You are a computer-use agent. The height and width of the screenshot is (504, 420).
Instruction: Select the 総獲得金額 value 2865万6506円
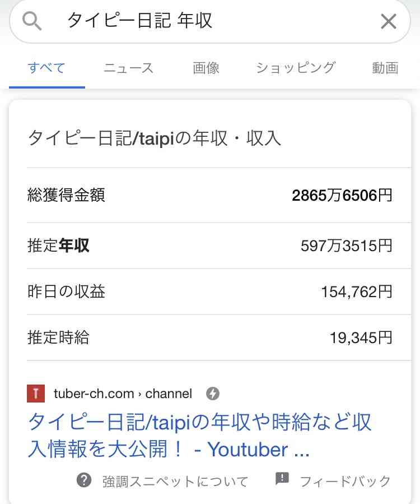342,195
